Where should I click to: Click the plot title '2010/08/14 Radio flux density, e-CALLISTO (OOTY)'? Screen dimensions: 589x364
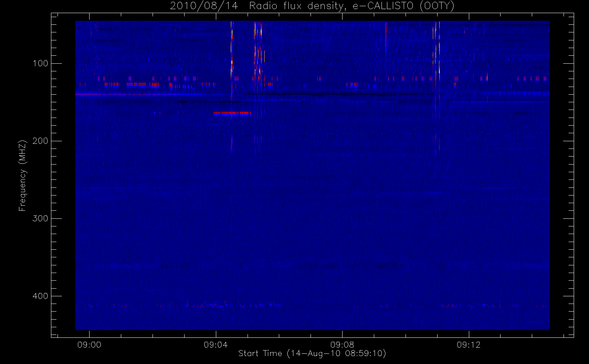(312, 6)
